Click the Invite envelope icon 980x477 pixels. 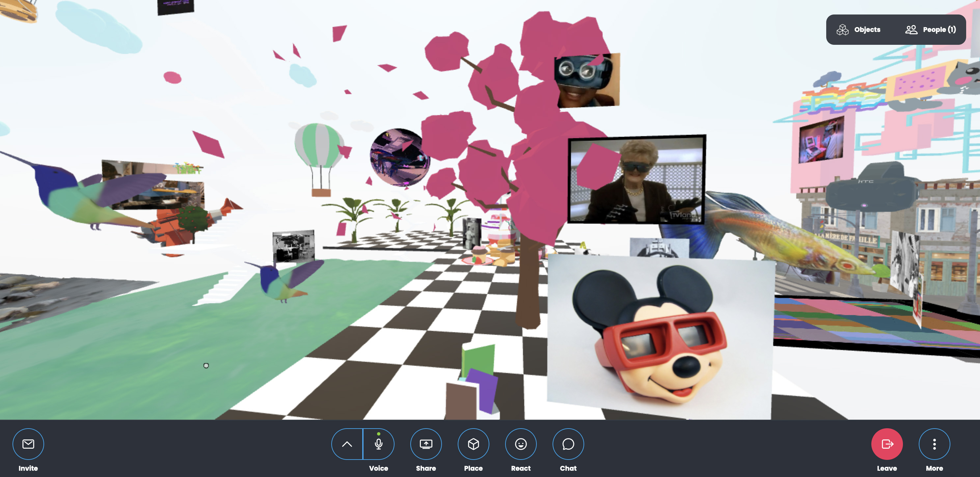click(x=28, y=444)
